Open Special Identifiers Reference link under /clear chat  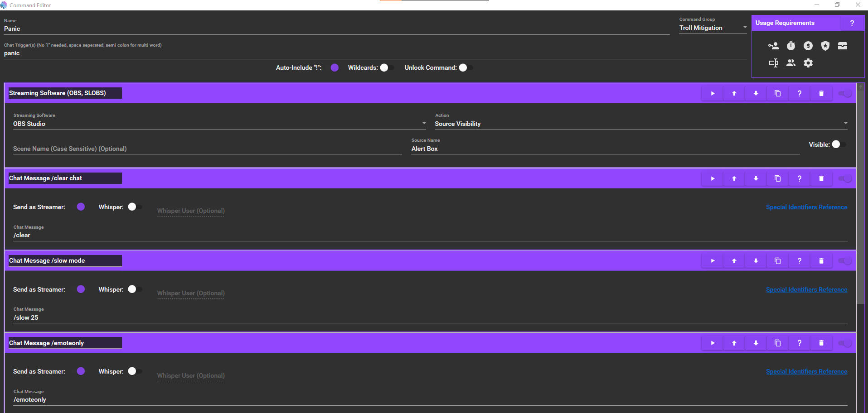click(806, 207)
